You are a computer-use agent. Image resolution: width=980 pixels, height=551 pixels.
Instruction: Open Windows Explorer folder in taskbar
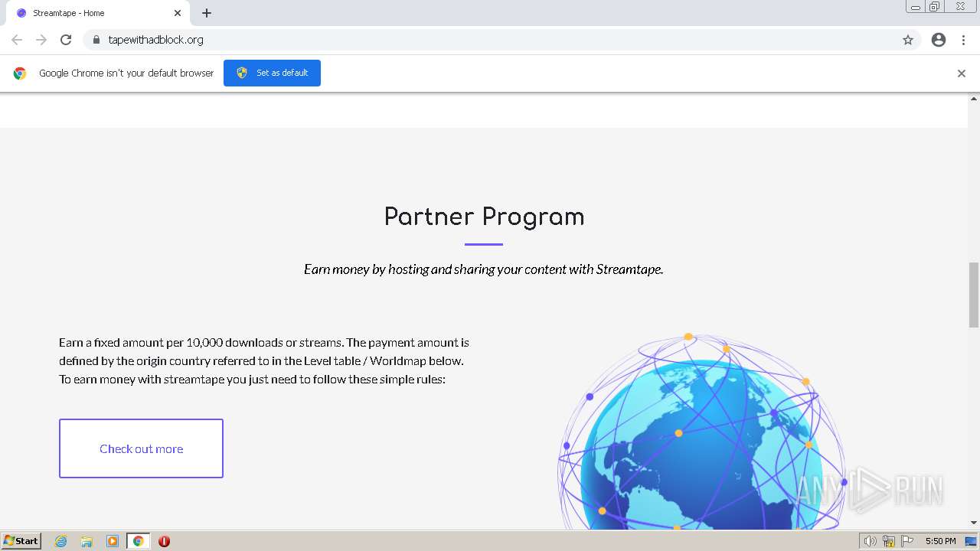pyautogui.click(x=87, y=541)
